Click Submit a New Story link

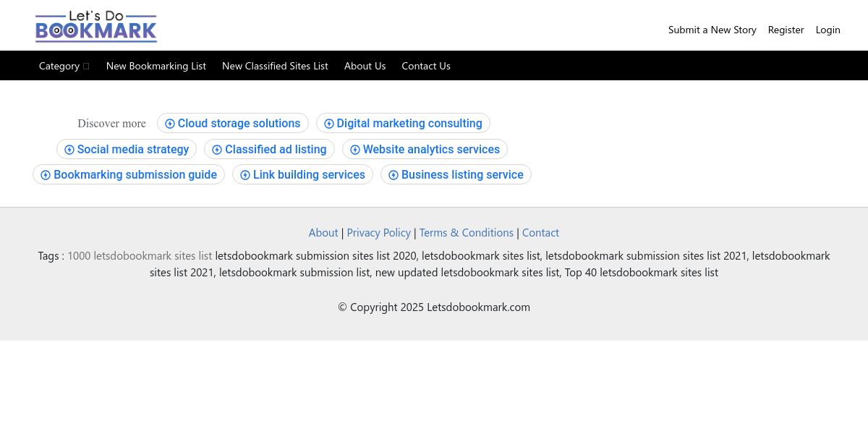click(712, 30)
